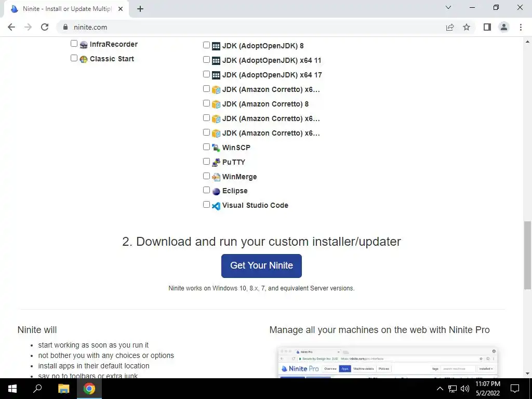Image resolution: width=532 pixels, height=399 pixels.
Task: Go back with the browser back arrow
Action: coord(11,27)
